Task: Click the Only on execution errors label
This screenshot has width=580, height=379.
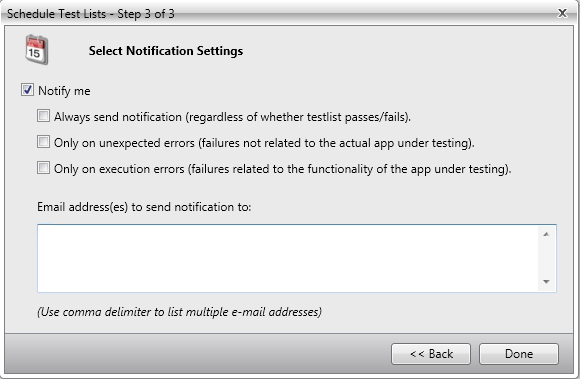Action: (x=283, y=169)
